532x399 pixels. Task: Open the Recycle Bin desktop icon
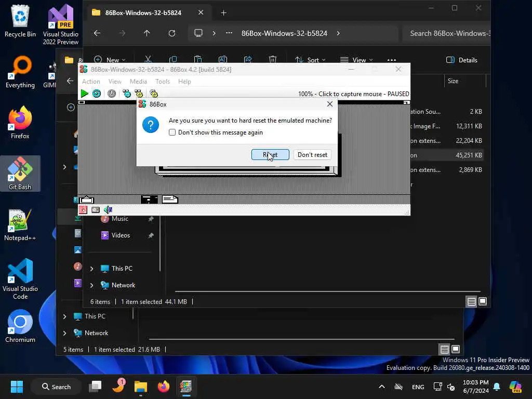(x=20, y=21)
